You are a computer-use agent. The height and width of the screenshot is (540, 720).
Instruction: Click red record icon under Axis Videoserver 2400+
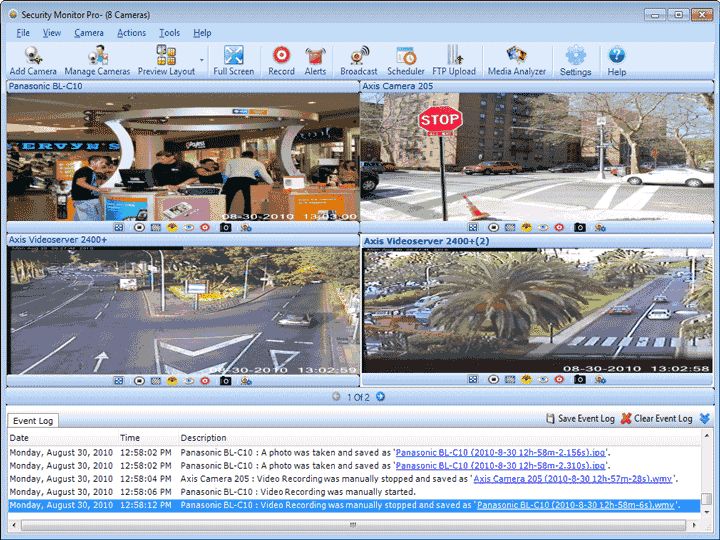click(x=205, y=381)
